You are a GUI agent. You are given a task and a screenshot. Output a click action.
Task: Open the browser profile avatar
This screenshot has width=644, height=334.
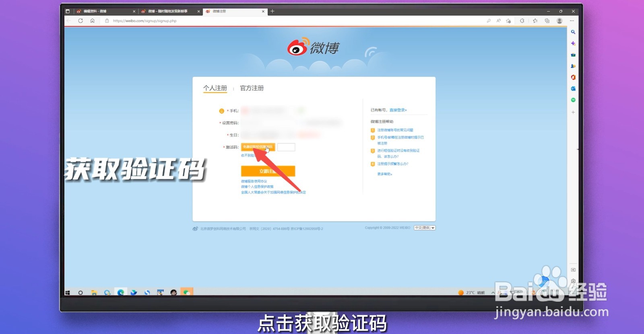click(559, 21)
